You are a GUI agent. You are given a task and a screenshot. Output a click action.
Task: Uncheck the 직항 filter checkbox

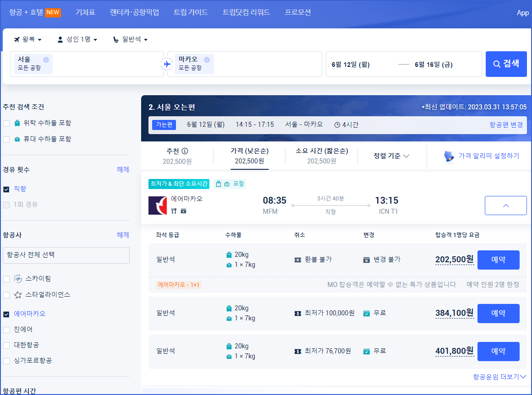(x=6, y=189)
